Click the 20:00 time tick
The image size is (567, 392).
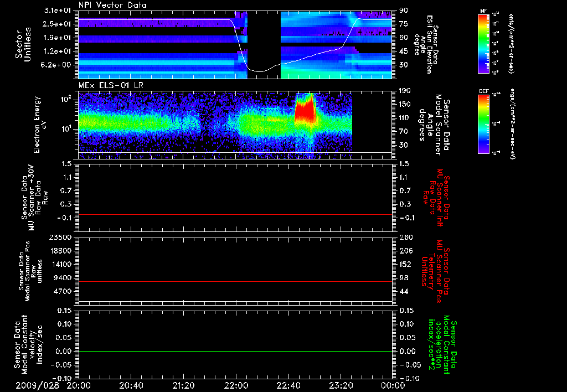[x=79, y=385]
